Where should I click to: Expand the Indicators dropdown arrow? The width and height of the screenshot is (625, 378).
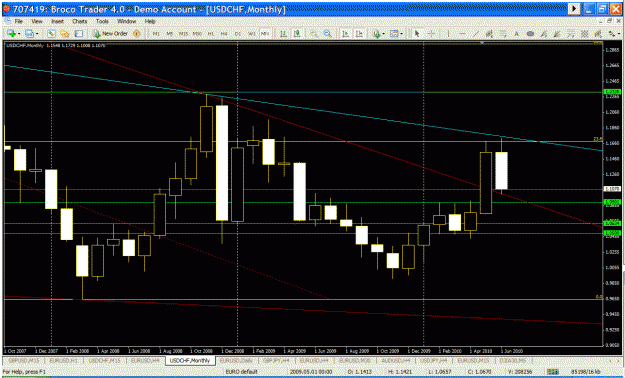(383, 34)
